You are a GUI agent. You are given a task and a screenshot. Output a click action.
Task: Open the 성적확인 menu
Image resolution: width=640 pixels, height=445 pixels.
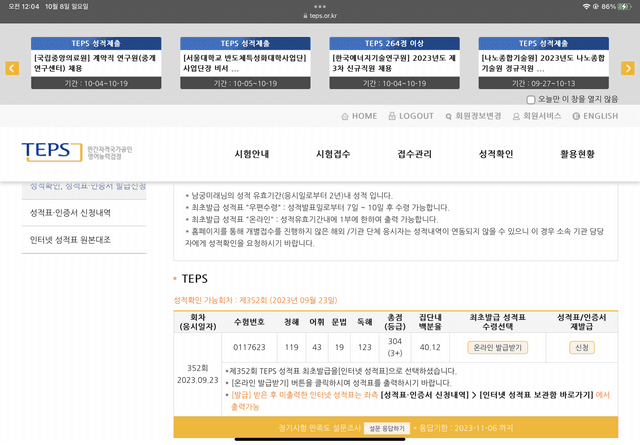496,154
